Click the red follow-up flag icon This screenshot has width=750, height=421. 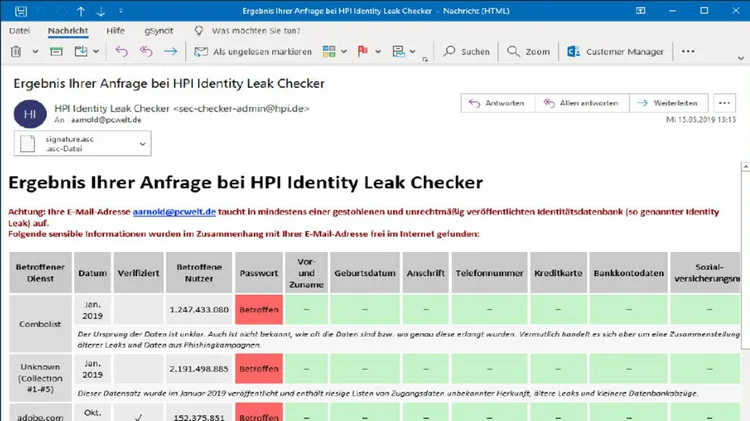tap(363, 51)
